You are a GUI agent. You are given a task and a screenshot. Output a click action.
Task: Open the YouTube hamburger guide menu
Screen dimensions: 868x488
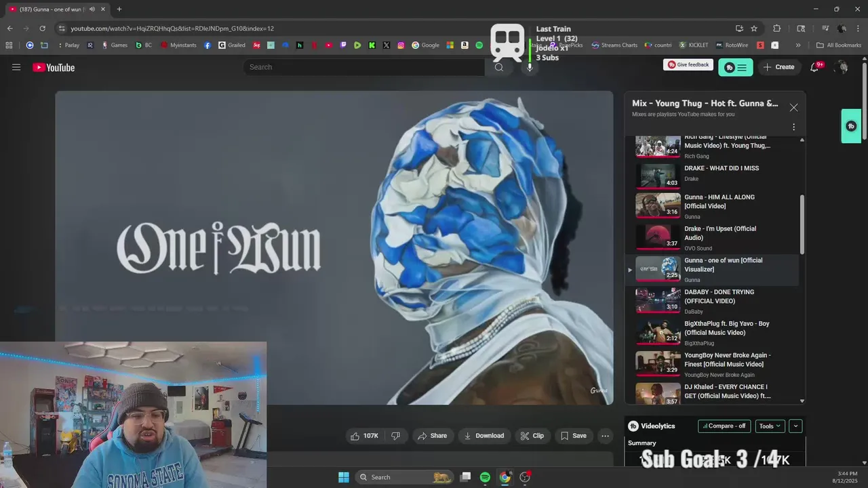(16, 67)
